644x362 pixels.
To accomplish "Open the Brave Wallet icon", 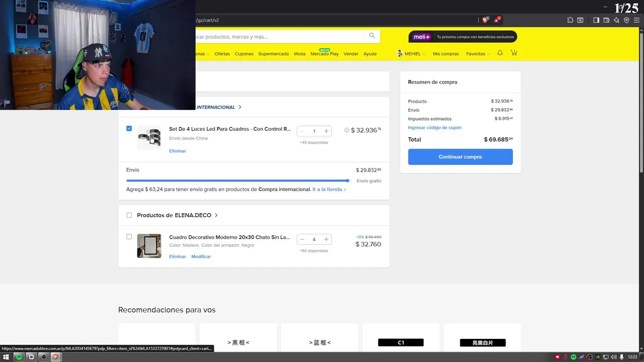I will [606, 20].
